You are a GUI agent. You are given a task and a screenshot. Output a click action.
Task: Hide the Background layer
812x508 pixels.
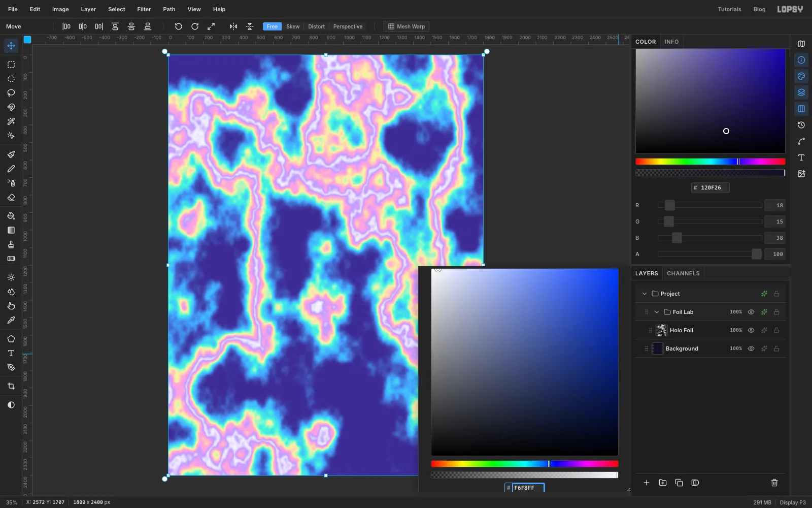coord(751,348)
